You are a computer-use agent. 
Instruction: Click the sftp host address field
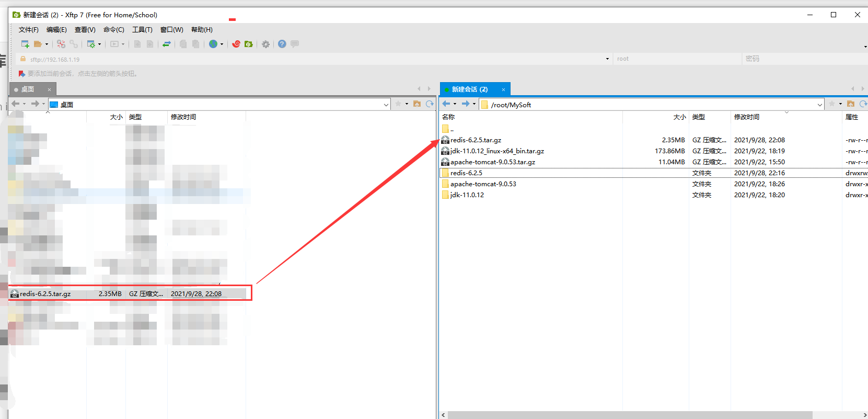[x=314, y=59]
